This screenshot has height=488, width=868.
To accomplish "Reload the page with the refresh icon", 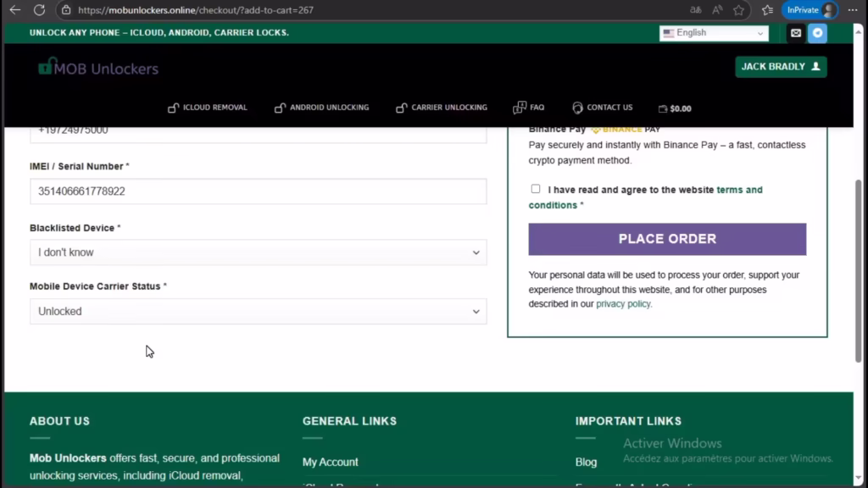I will pos(39,10).
